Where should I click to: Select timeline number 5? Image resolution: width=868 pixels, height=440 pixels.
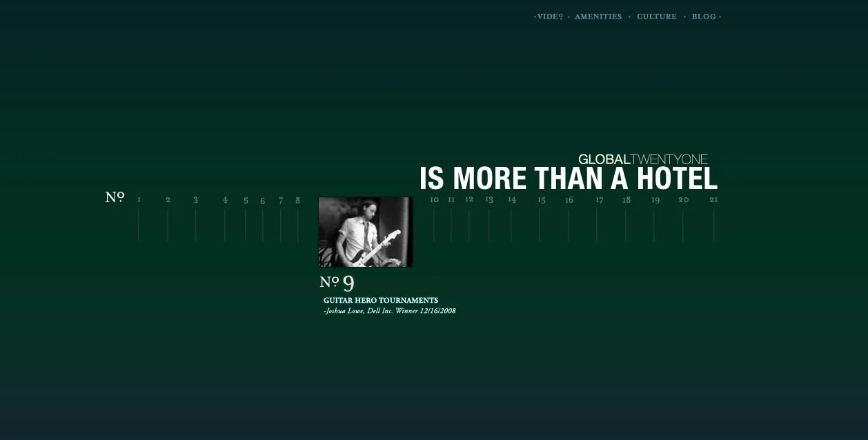(246, 201)
